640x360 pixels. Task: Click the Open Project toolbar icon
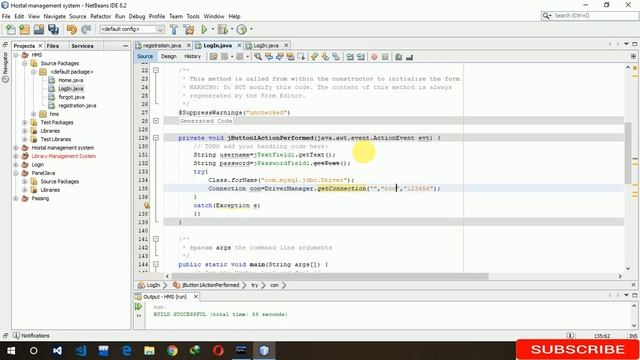pyautogui.click(x=39, y=29)
